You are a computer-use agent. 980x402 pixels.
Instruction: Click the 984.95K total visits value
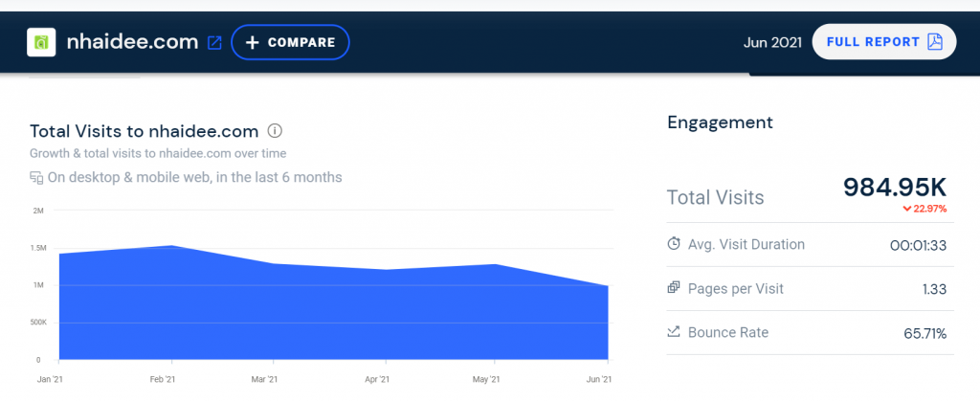[x=895, y=187]
